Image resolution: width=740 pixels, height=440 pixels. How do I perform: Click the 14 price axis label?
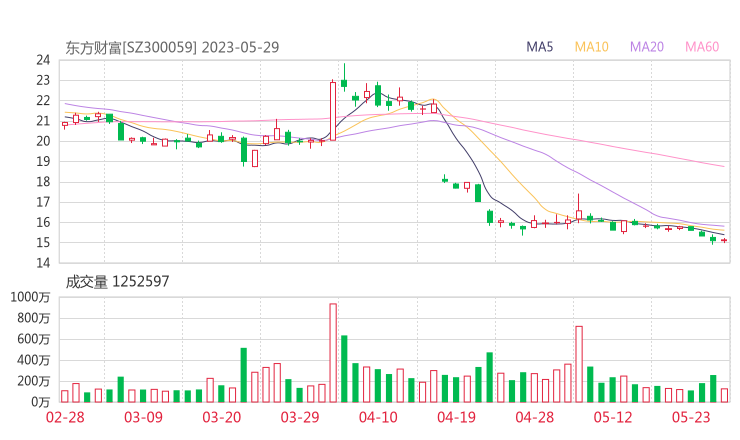(43, 263)
